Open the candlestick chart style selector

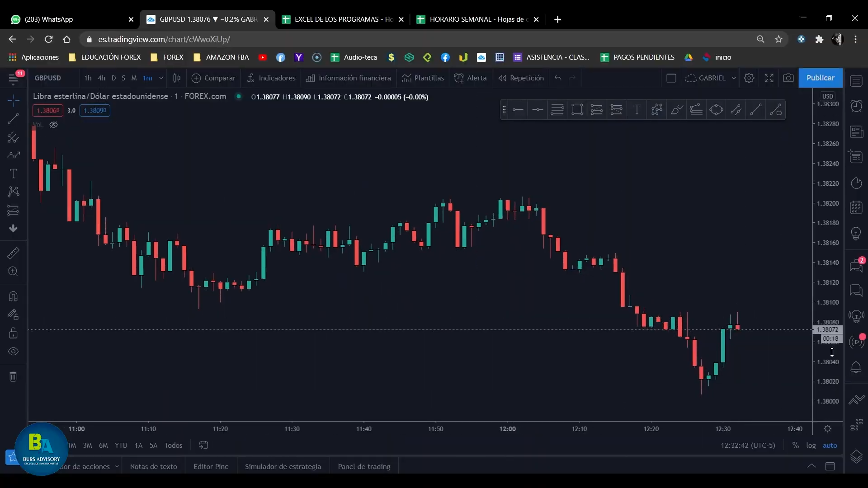[x=177, y=78]
